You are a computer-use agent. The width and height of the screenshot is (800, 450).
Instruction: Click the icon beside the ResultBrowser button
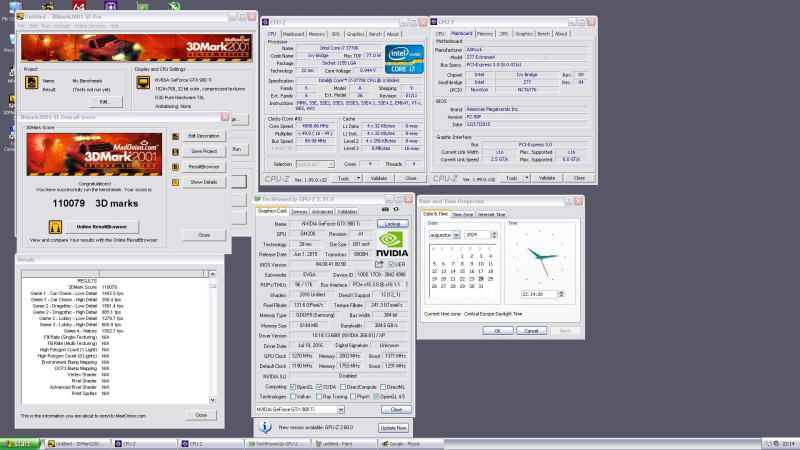click(176, 167)
